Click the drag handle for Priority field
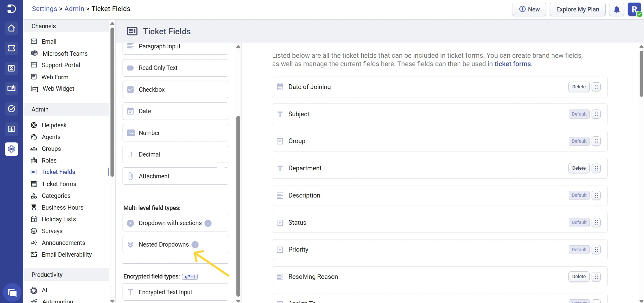 point(596,250)
